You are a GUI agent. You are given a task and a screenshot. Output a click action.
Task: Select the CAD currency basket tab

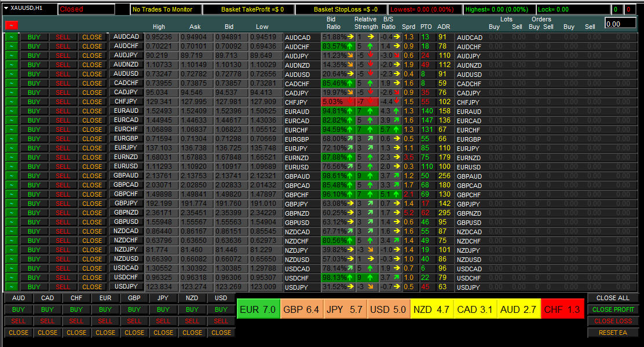[47, 298]
